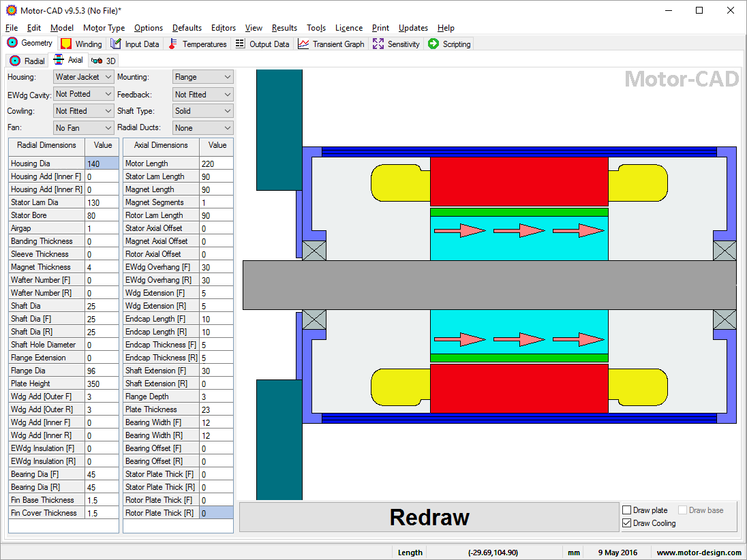The height and width of the screenshot is (560, 747).
Task: Click the Redraw button
Action: pyautogui.click(x=429, y=516)
